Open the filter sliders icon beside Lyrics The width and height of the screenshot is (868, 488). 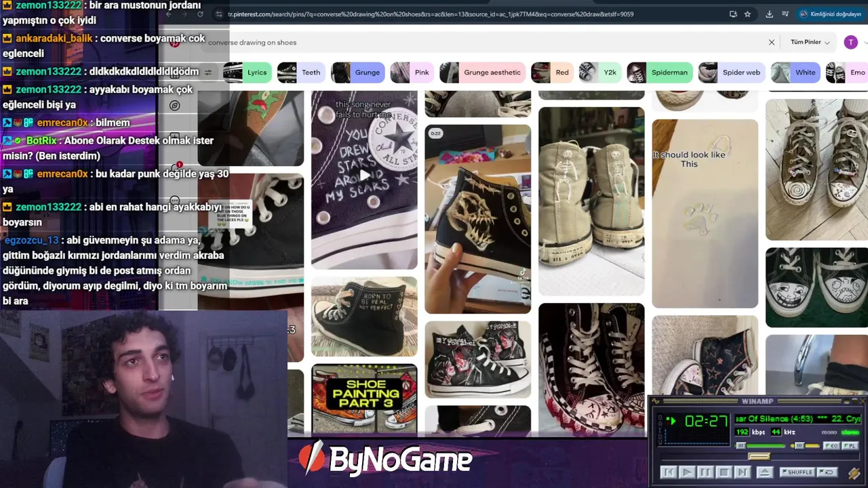tap(208, 73)
